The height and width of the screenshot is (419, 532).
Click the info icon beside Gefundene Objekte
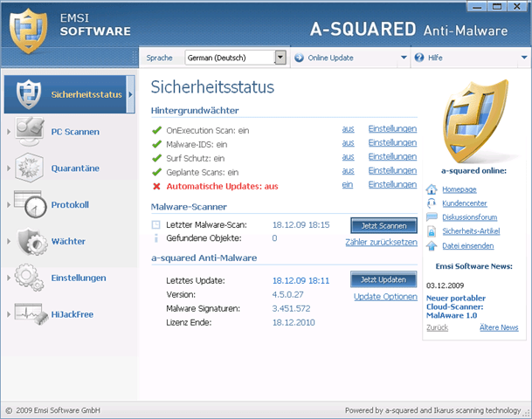155,238
